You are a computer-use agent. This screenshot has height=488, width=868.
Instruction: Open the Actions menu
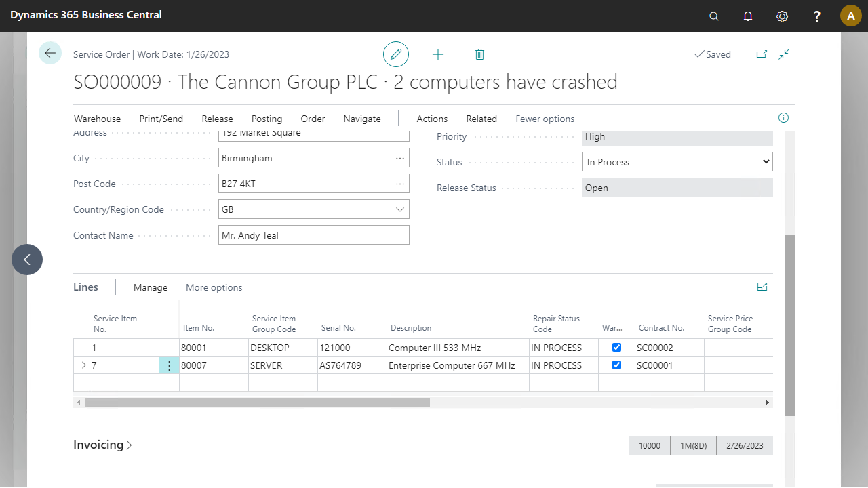point(432,119)
